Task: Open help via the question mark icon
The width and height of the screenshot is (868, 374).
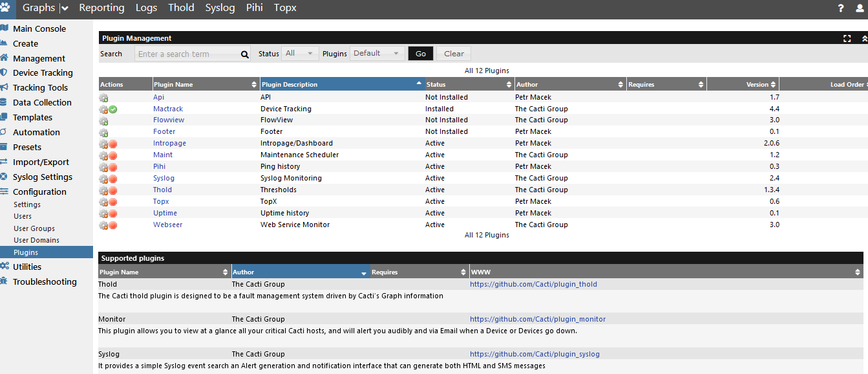Action: 840,8
